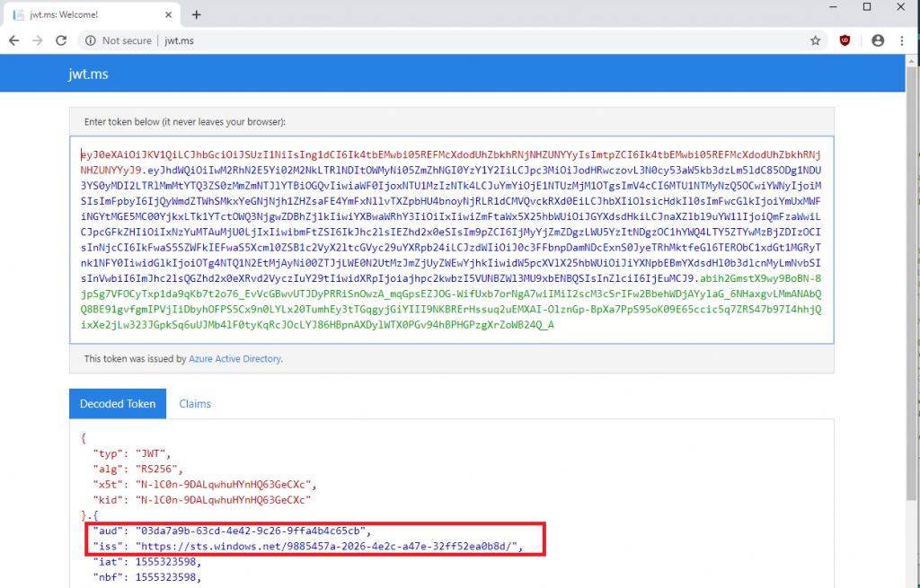Viewport: 920px width, 588px height.
Task: Focus the encoded token text box
Action: [x=451, y=240]
